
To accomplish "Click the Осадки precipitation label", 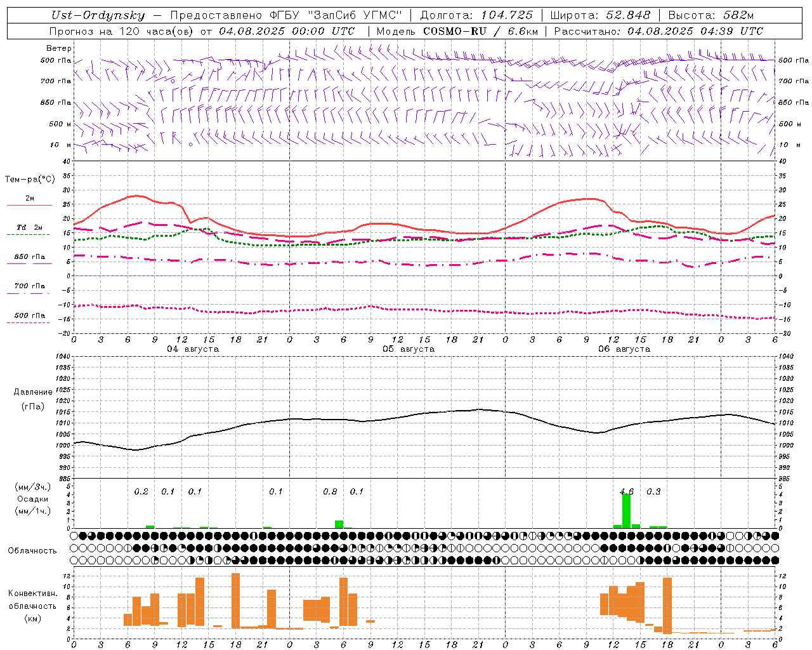I will 32,499.
